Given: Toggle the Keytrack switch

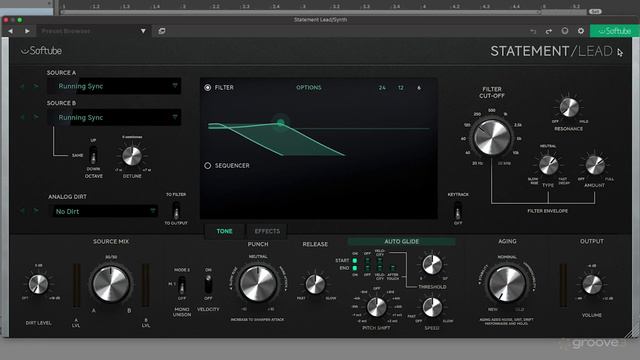Looking at the screenshot, I should (458, 211).
